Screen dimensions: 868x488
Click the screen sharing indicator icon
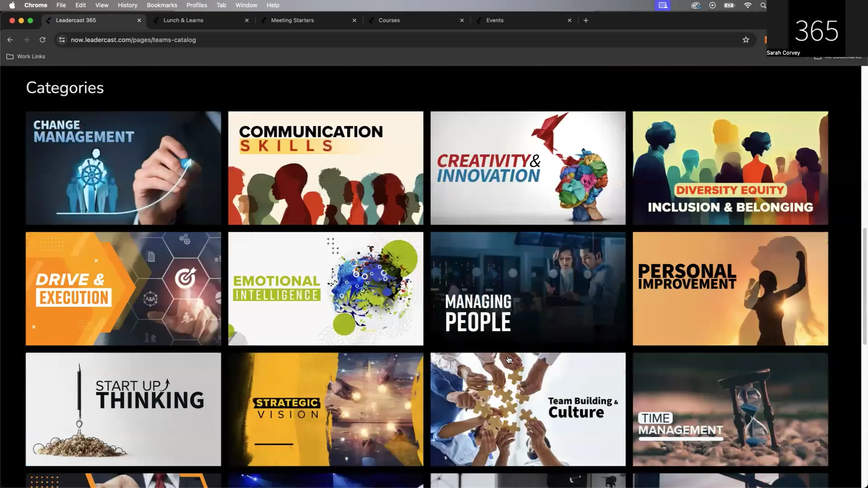point(663,5)
